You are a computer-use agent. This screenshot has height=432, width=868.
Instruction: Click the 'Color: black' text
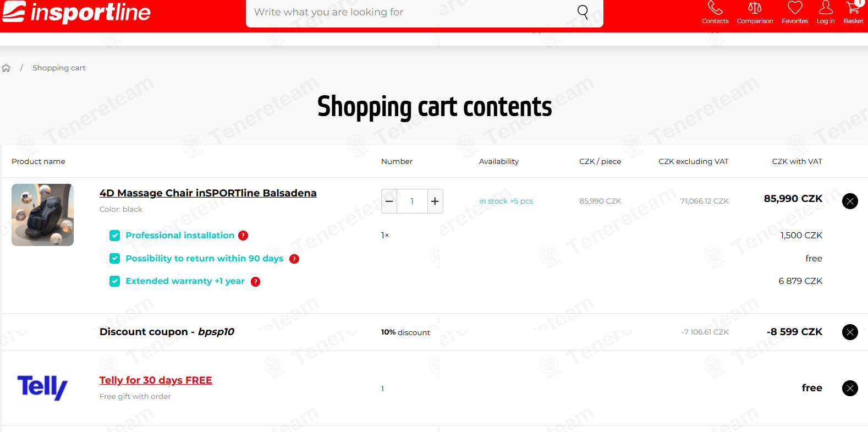point(121,210)
